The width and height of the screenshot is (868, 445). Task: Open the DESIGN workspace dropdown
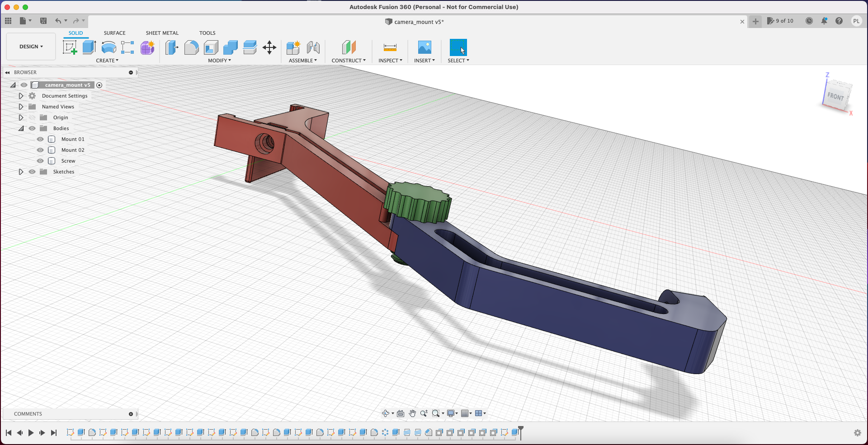pos(31,47)
